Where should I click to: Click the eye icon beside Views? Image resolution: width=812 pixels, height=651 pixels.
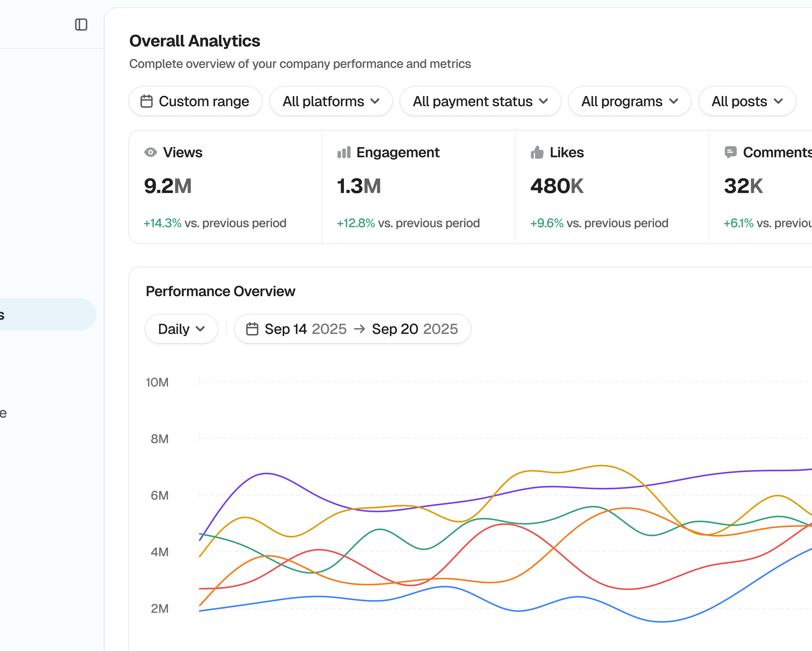151,152
